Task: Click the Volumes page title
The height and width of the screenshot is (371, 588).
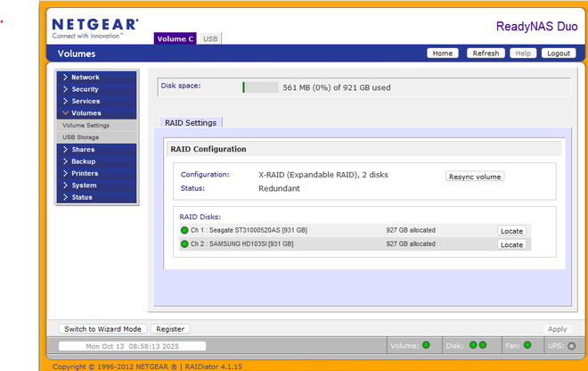Action: (77, 54)
